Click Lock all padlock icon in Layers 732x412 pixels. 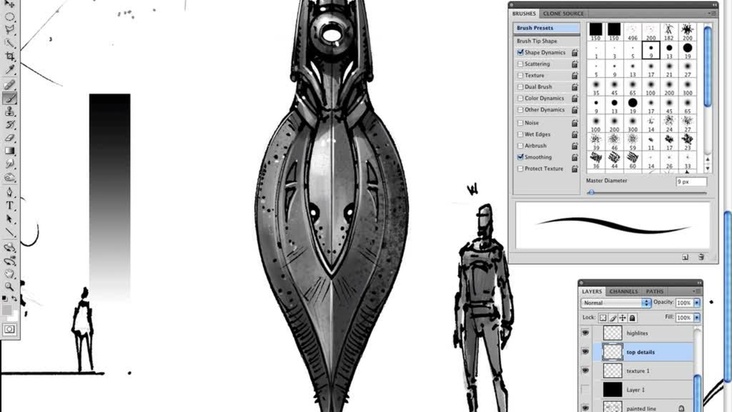point(632,318)
